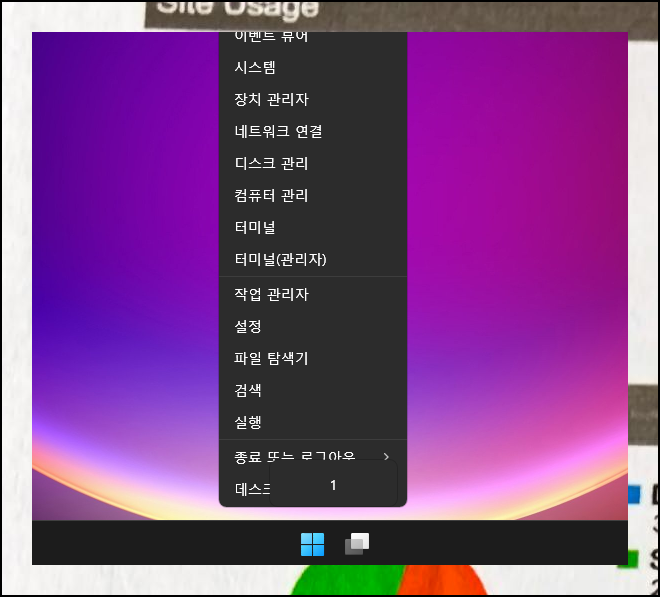Open 작업 관리자 entry
The width and height of the screenshot is (660, 597).
(313, 294)
